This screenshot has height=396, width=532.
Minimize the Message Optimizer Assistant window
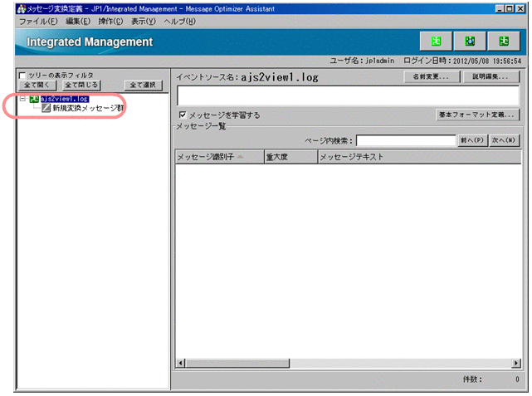pyautogui.click(x=500, y=9)
